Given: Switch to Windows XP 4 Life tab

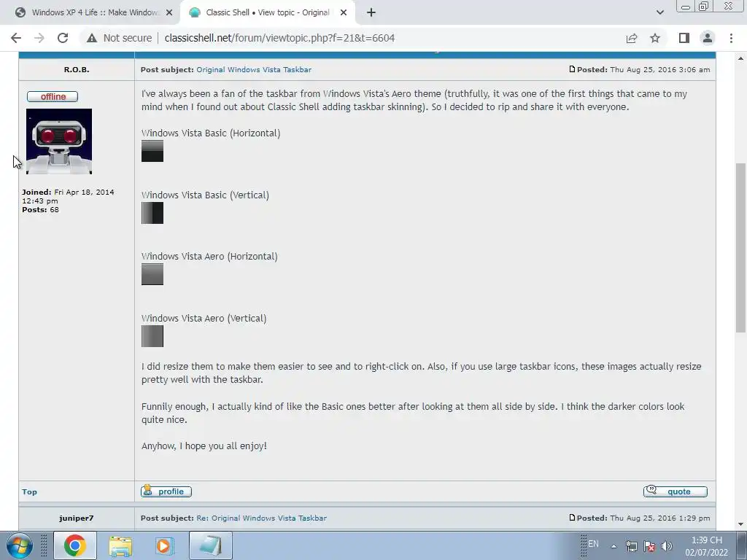Looking at the screenshot, I should (90, 13).
